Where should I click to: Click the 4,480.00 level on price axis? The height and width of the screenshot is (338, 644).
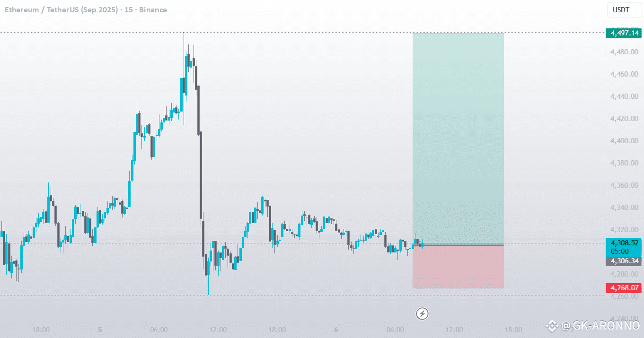coord(625,52)
